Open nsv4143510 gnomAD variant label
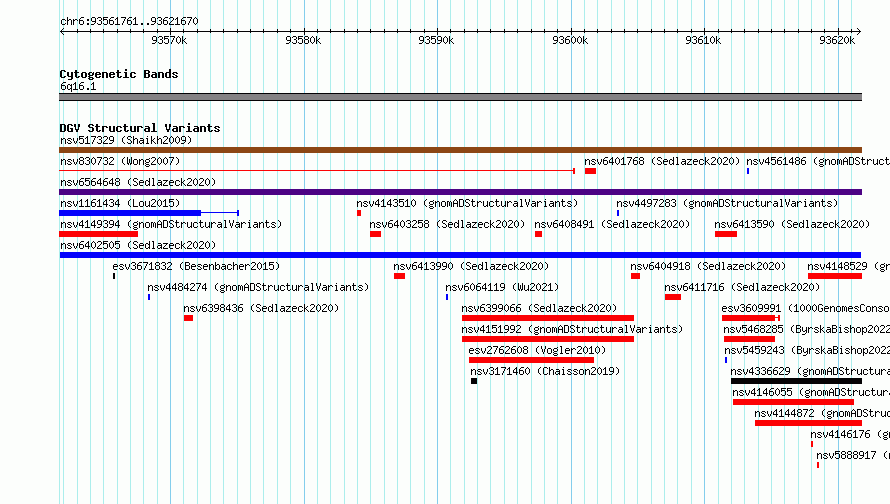890x504 pixels. tap(467, 203)
